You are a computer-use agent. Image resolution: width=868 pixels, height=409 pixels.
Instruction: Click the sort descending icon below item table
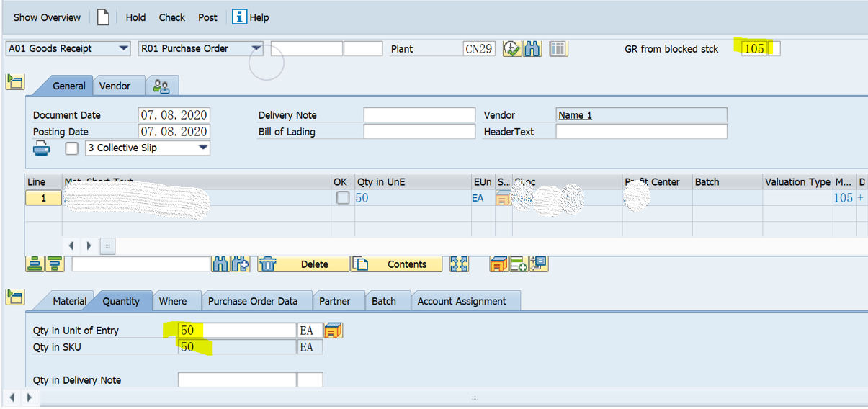point(54,264)
